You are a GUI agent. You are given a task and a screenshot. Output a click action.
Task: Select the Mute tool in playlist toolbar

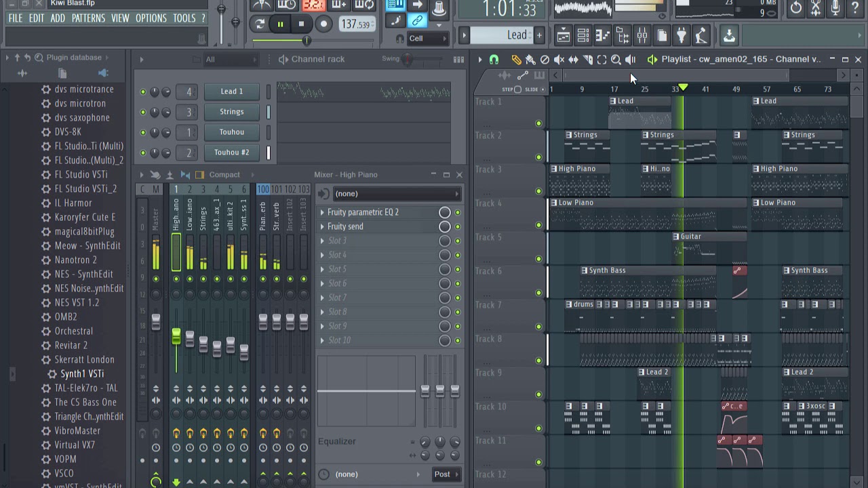[x=559, y=60]
